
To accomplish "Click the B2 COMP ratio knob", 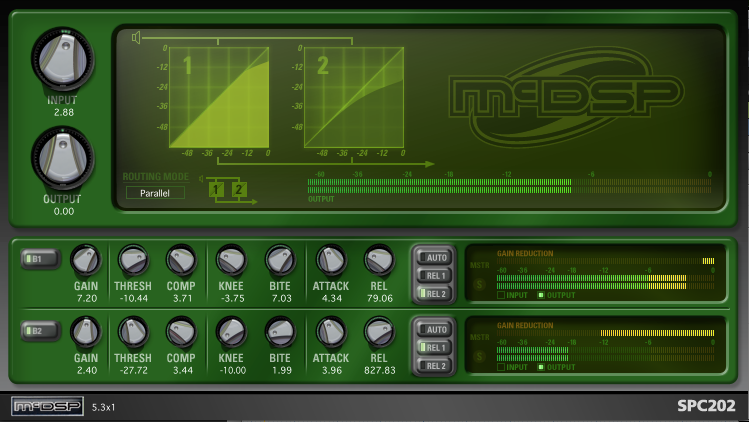I will click(181, 332).
